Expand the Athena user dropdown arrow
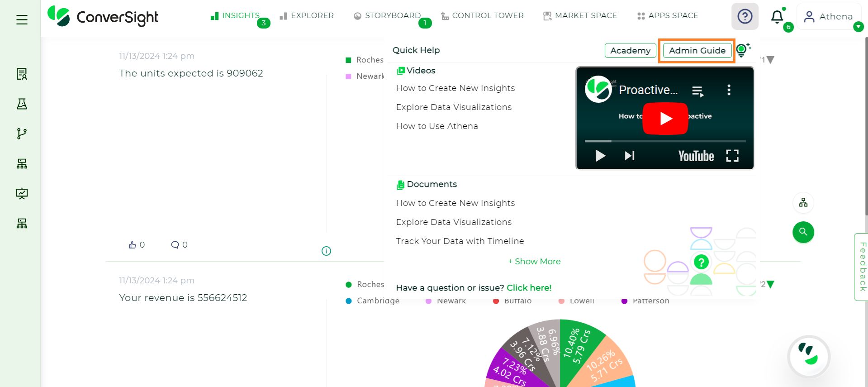868x387 pixels. 858,27
